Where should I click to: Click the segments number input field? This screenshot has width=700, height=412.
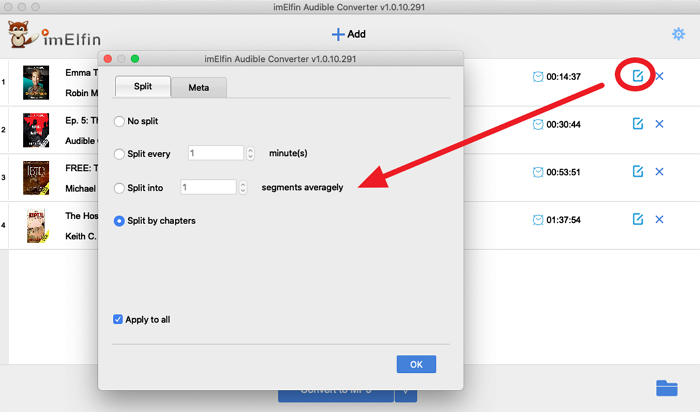click(x=208, y=187)
